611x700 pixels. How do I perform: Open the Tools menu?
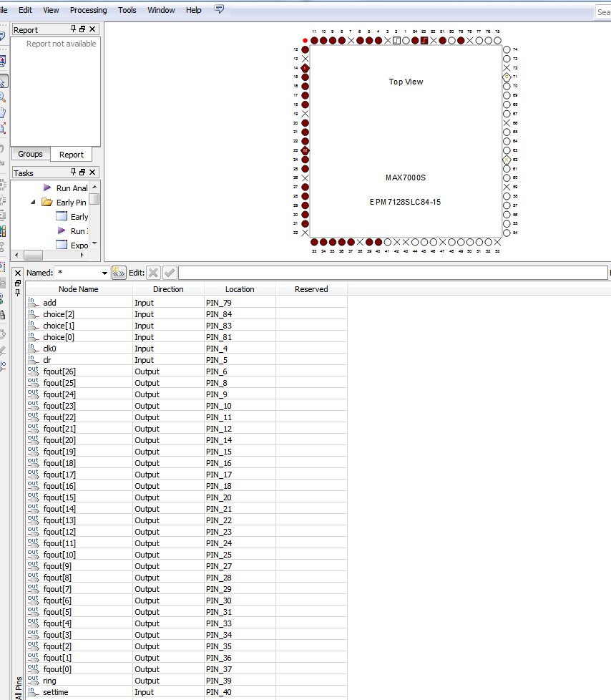click(127, 10)
